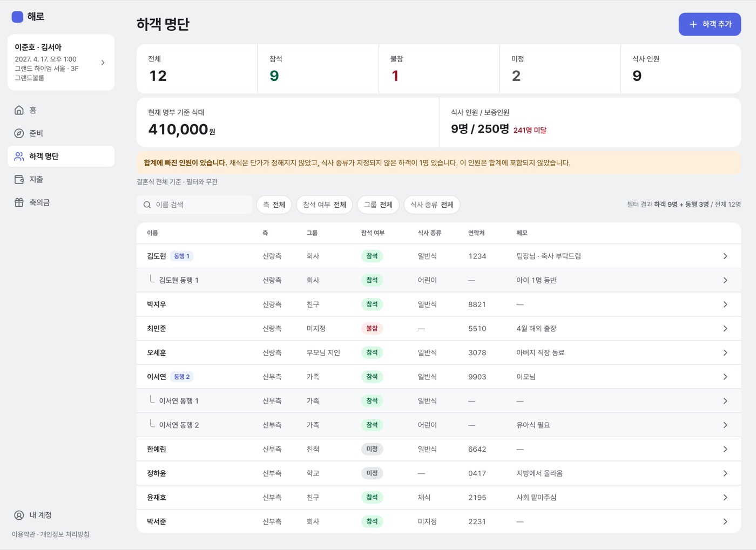Open the 개인정보 처리방침 link
The image size is (756, 550).
point(65,534)
